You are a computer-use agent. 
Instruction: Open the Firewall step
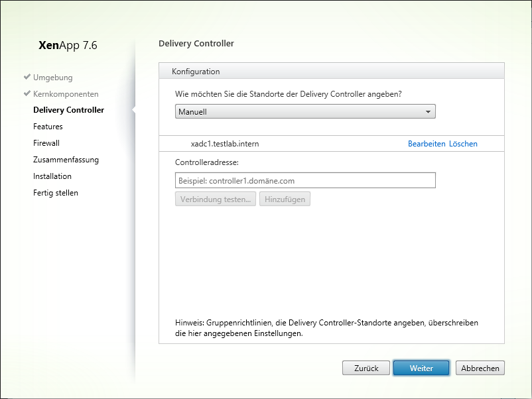tap(46, 143)
